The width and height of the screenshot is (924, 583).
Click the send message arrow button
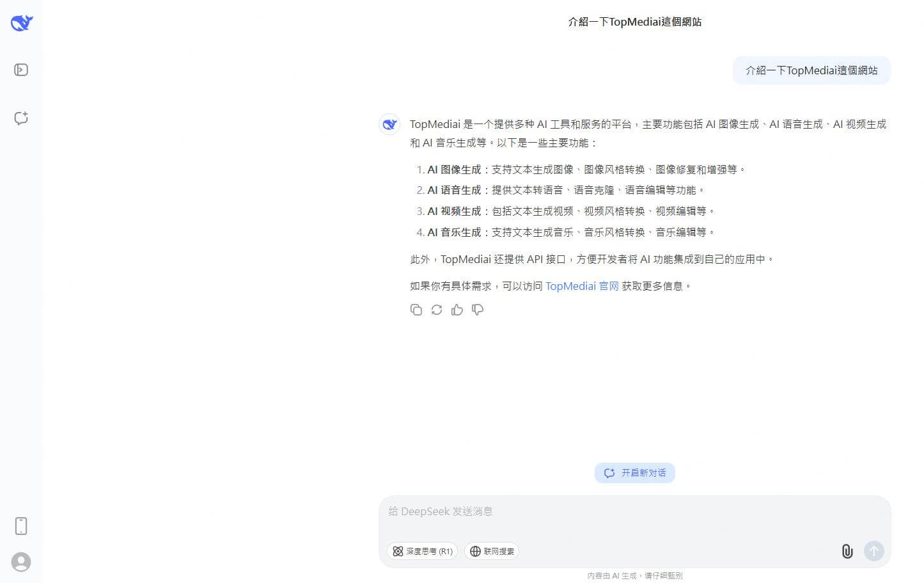(874, 551)
